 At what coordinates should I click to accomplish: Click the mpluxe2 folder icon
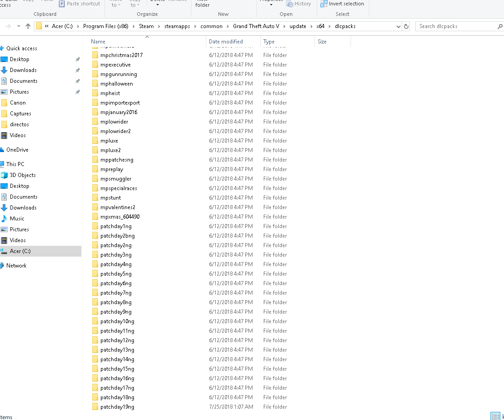pyautogui.click(x=95, y=150)
